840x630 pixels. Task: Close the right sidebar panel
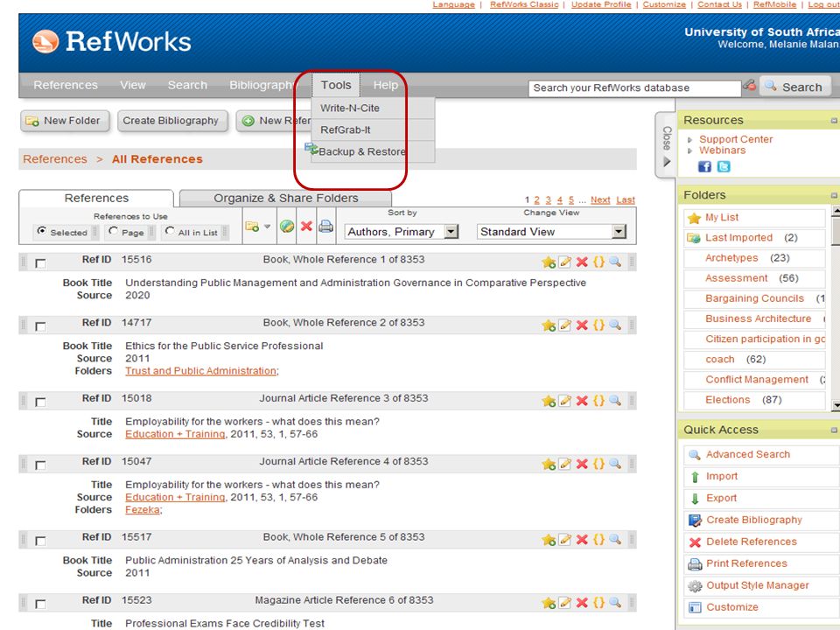[667, 145]
